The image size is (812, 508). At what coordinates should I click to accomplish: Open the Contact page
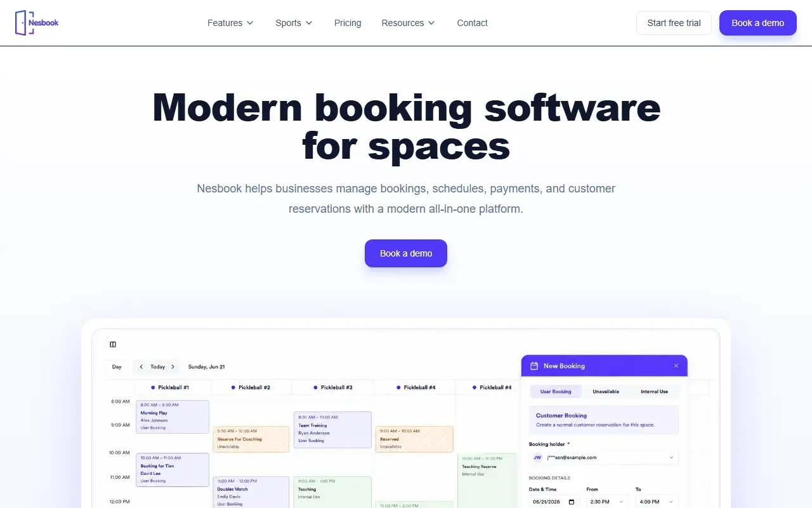472,23
